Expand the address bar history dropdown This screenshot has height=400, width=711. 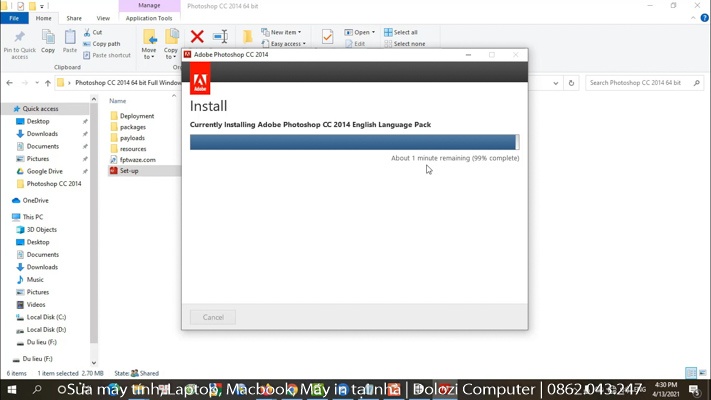tap(555, 83)
